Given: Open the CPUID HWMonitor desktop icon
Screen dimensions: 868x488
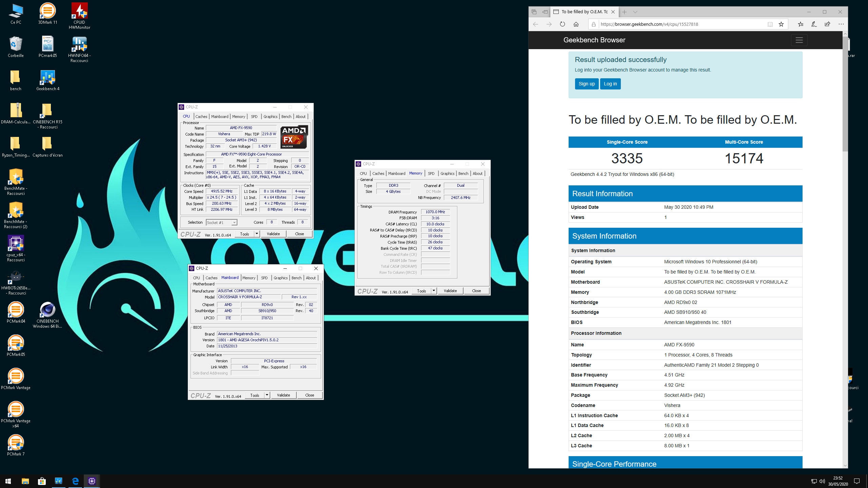Looking at the screenshot, I should tap(79, 16).
